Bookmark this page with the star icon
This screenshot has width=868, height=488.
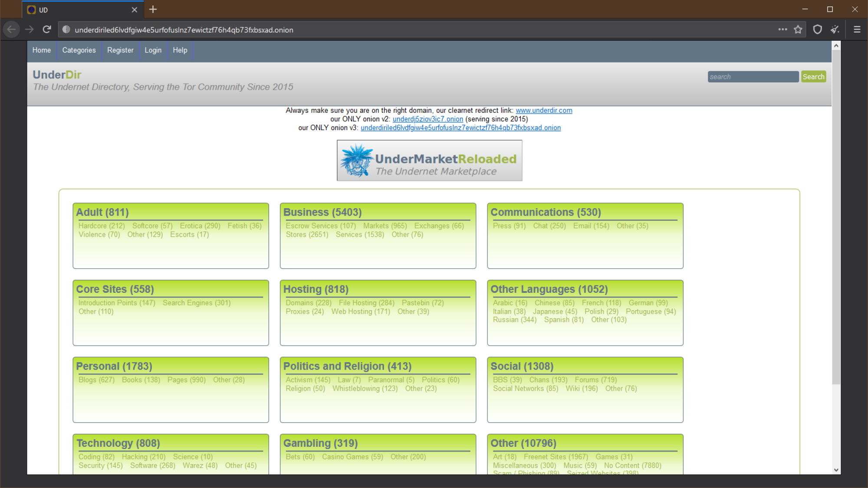pos(798,29)
